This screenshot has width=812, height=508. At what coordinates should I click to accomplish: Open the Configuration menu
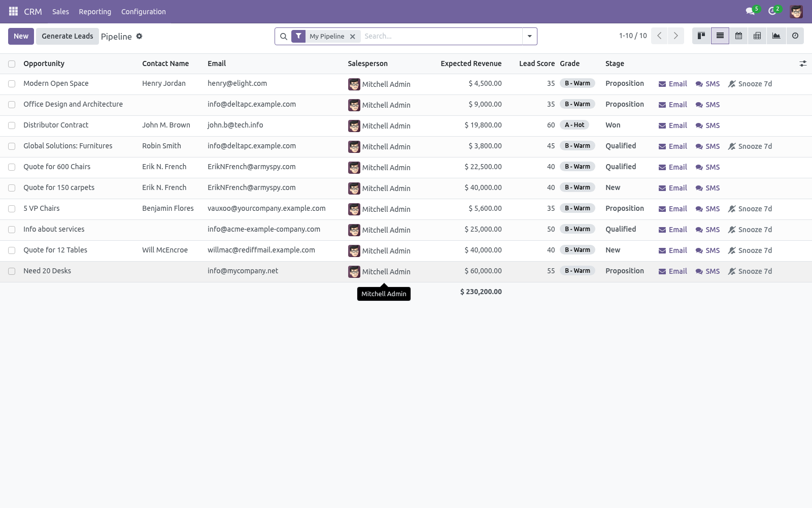click(x=144, y=11)
